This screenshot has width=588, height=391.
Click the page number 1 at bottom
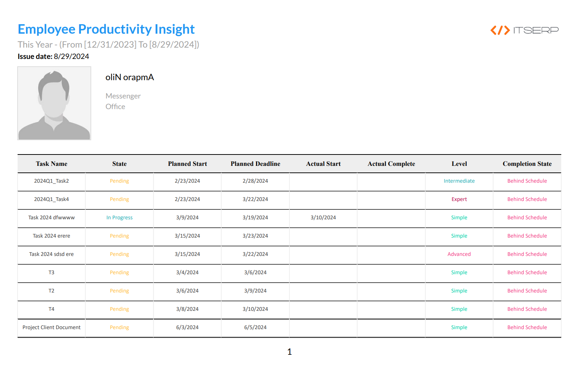tap(289, 351)
